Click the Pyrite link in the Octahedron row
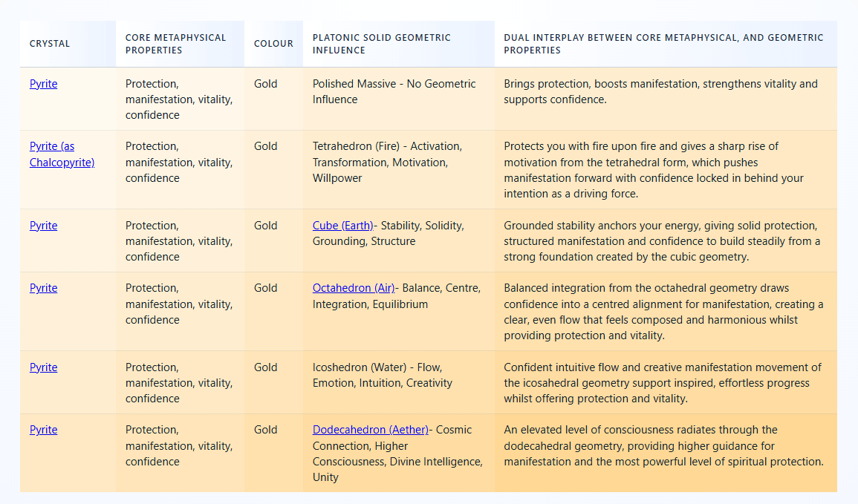Image resolution: width=858 pixels, height=504 pixels. click(x=43, y=288)
